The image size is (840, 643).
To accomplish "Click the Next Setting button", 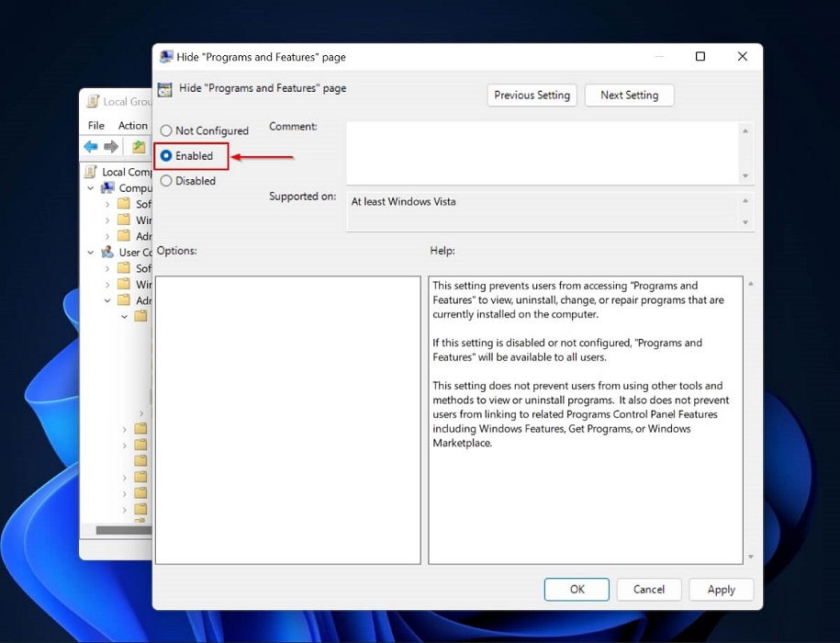I will point(629,95).
